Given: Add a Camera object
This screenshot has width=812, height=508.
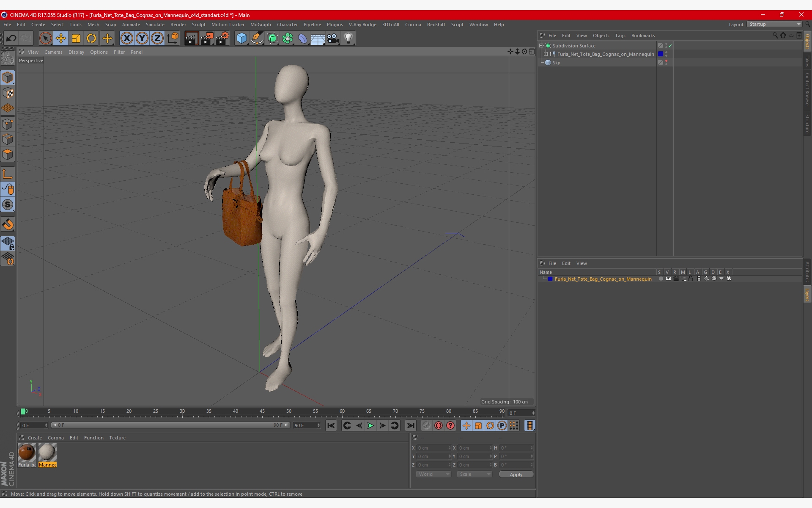Looking at the screenshot, I should pos(333,39).
